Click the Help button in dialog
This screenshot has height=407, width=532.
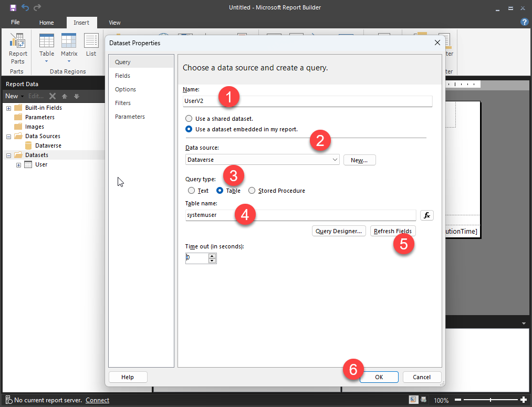click(128, 377)
